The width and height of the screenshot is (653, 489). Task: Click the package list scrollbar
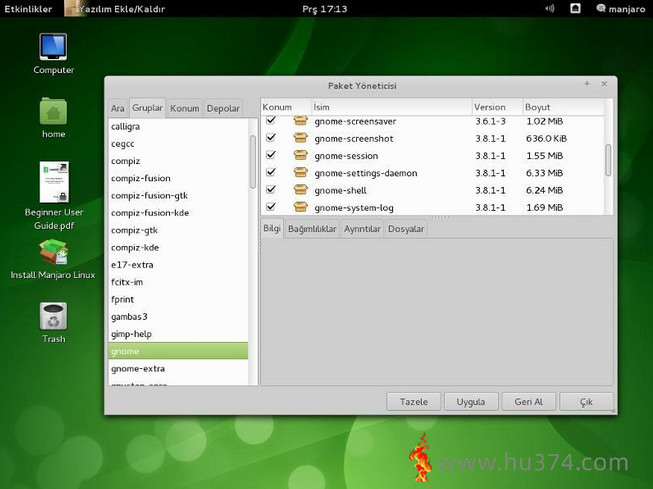(608, 160)
